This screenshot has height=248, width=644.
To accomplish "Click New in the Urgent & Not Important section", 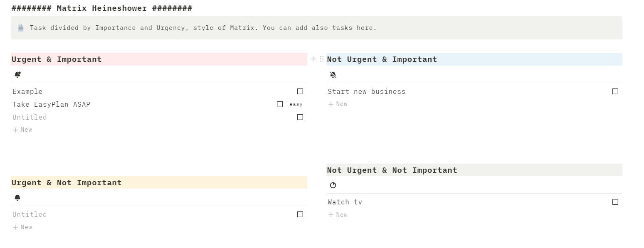I will pos(22,227).
